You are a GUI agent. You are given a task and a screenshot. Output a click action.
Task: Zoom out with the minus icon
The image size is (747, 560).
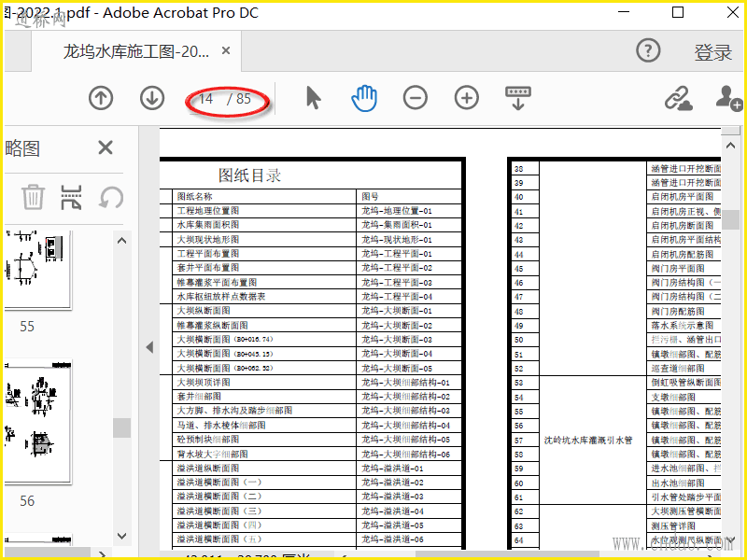tap(416, 98)
